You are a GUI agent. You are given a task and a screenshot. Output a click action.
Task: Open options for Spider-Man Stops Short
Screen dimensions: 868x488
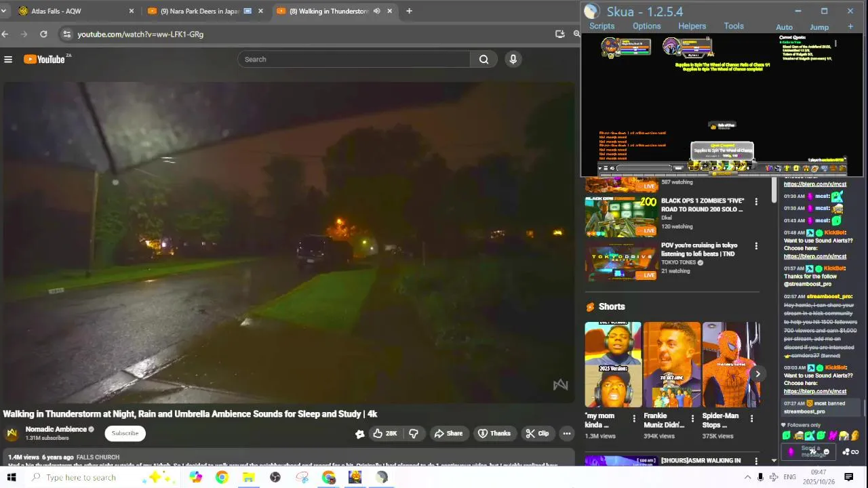(751, 419)
